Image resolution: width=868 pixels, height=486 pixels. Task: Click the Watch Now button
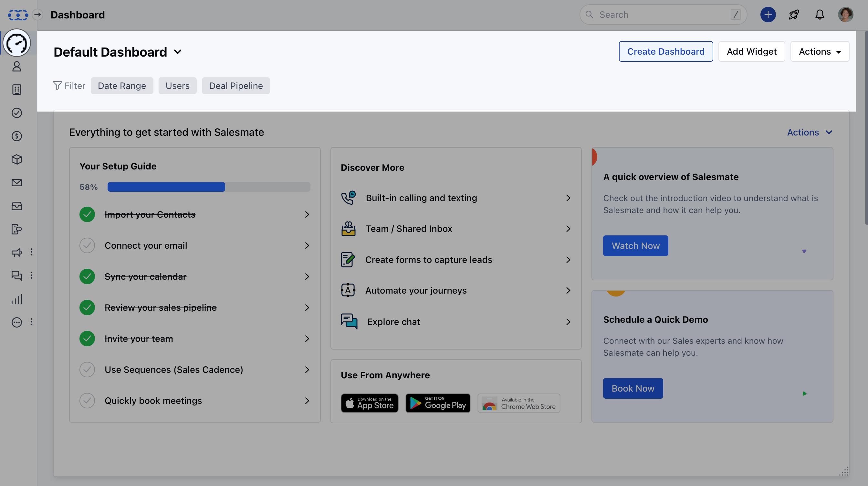pos(635,245)
